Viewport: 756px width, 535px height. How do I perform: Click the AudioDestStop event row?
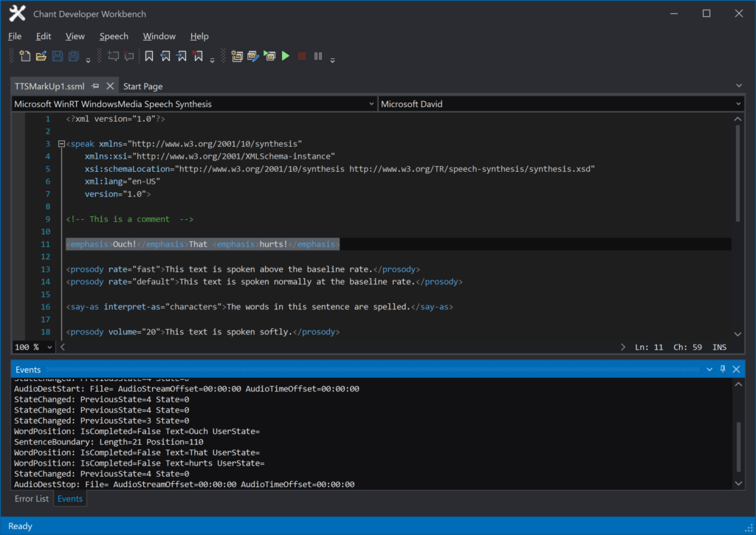[x=184, y=484]
